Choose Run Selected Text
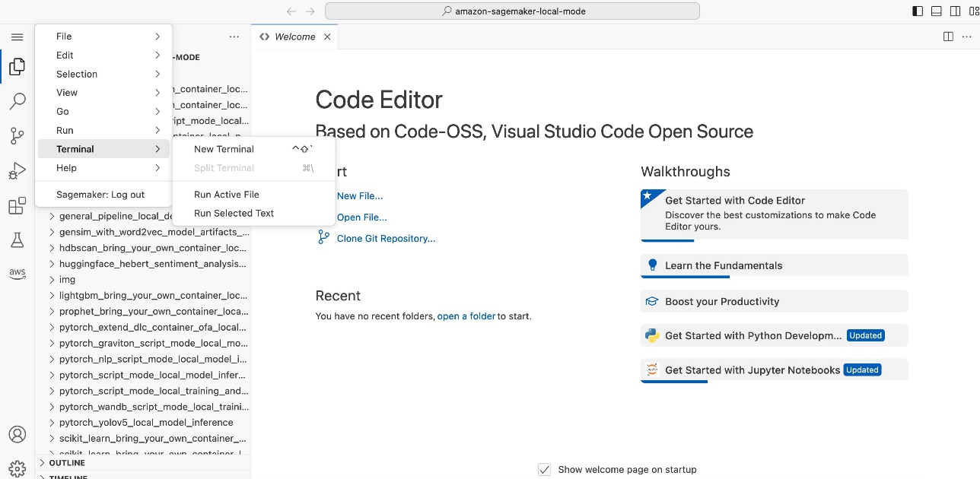The height and width of the screenshot is (479, 980). pyautogui.click(x=254, y=214)
